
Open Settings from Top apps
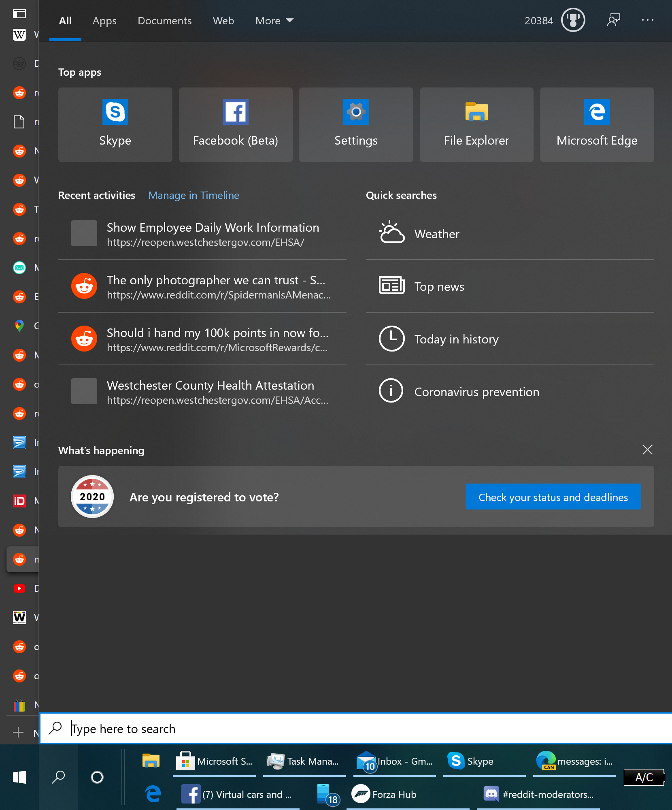point(356,125)
